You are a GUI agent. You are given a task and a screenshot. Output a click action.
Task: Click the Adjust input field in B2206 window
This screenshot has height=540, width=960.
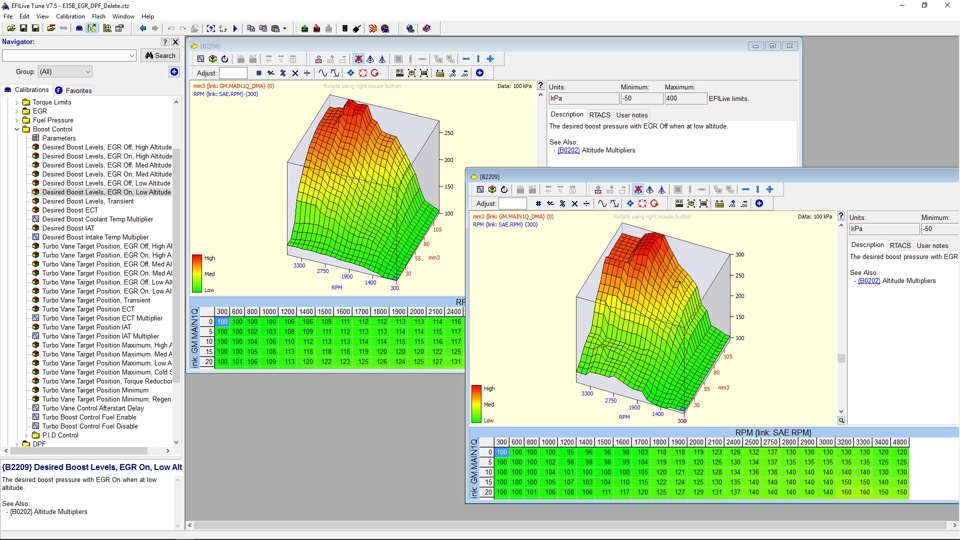point(233,73)
